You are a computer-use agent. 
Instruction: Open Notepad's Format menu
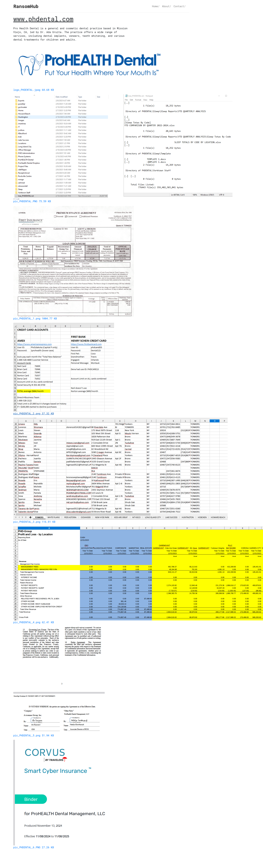point(138,100)
